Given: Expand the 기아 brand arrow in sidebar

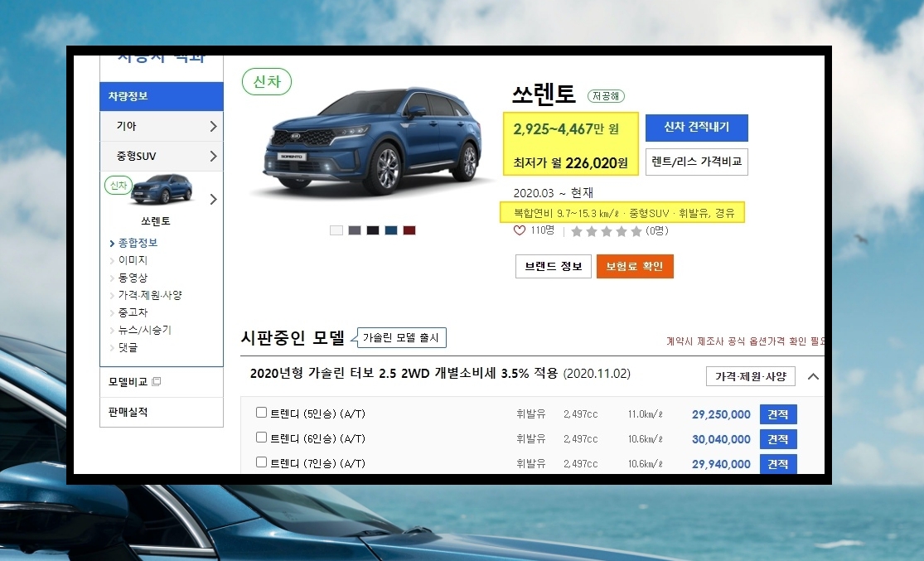Looking at the screenshot, I should (213, 126).
